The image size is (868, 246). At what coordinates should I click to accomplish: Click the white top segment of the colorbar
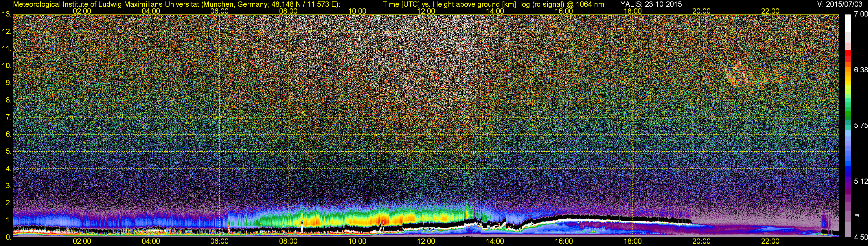coord(848,23)
